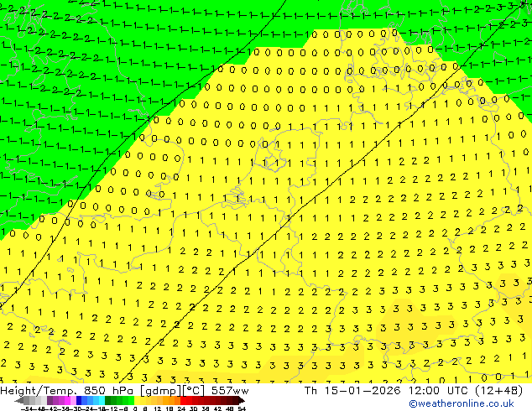Click the Th 15-01-2026 12:00 UTC timestamp

point(388,391)
